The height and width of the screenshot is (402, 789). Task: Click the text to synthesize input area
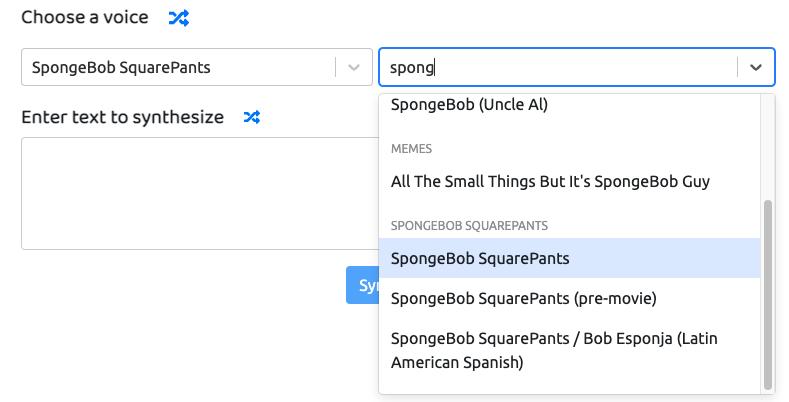[x=200, y=193]
